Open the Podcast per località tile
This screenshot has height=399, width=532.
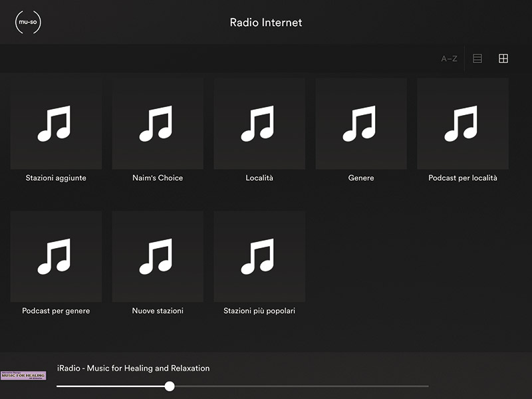click(463, 124)
